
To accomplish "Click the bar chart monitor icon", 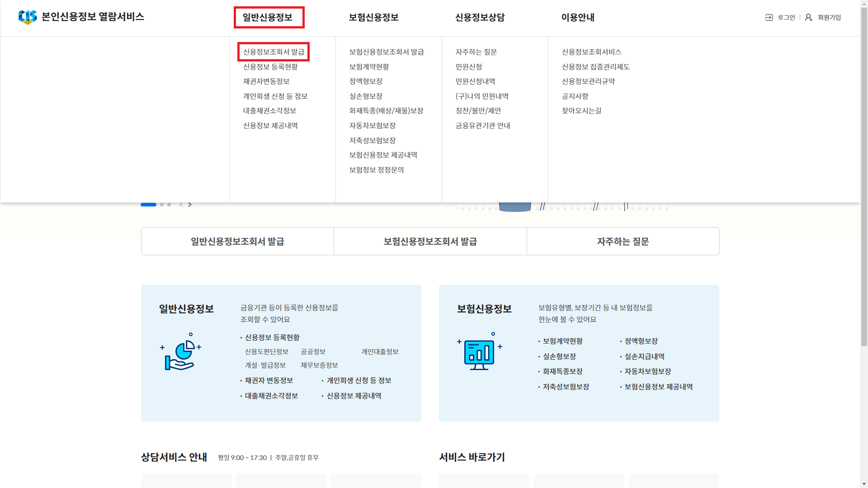I will 479,352.
